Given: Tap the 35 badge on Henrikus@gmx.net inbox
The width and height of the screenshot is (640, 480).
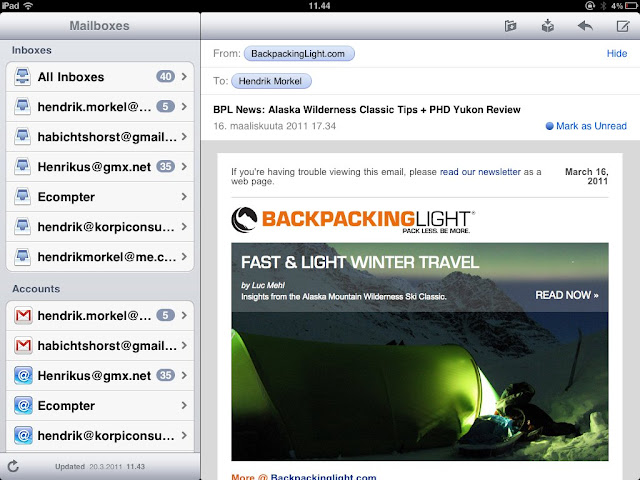Looking at the screenshot, I should pos(165,167).
